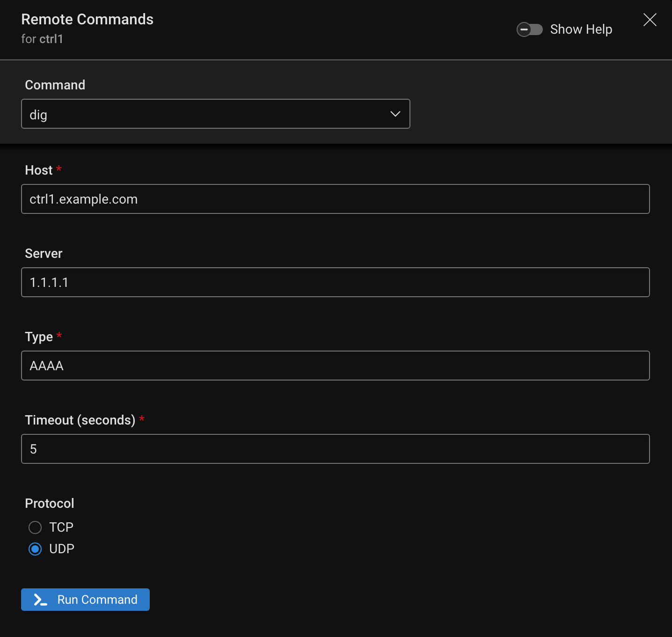
Task: Click the ctrl1 label under the title
Action: tap(42, 39)
